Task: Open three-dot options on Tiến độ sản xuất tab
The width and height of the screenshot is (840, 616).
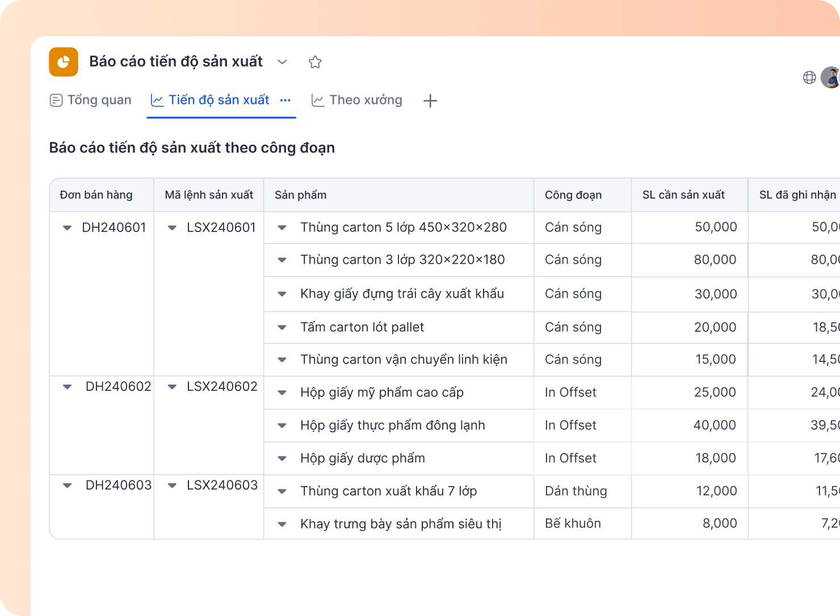Action: [285, 100]
